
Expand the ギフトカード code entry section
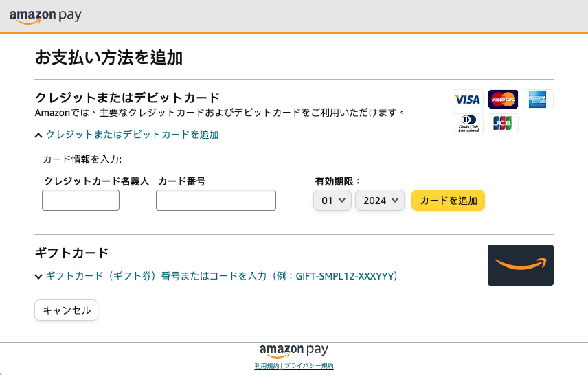(x=221, y=276)
